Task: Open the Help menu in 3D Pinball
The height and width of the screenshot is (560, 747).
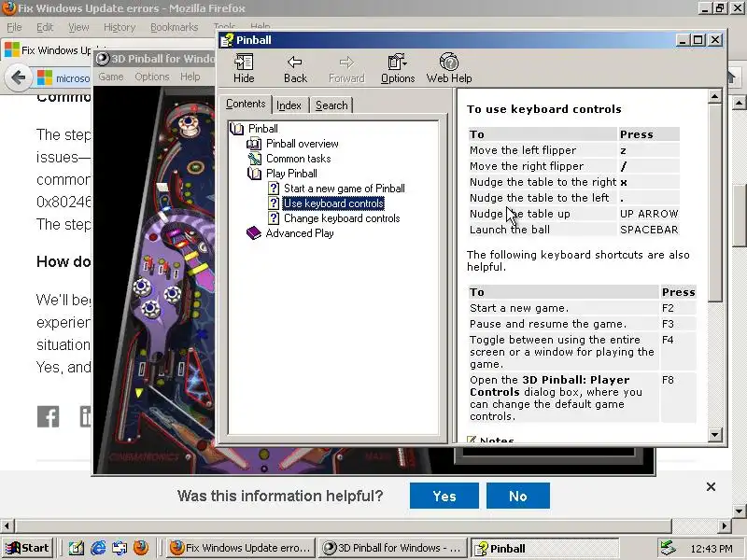Action: click(x=190, y=77)
